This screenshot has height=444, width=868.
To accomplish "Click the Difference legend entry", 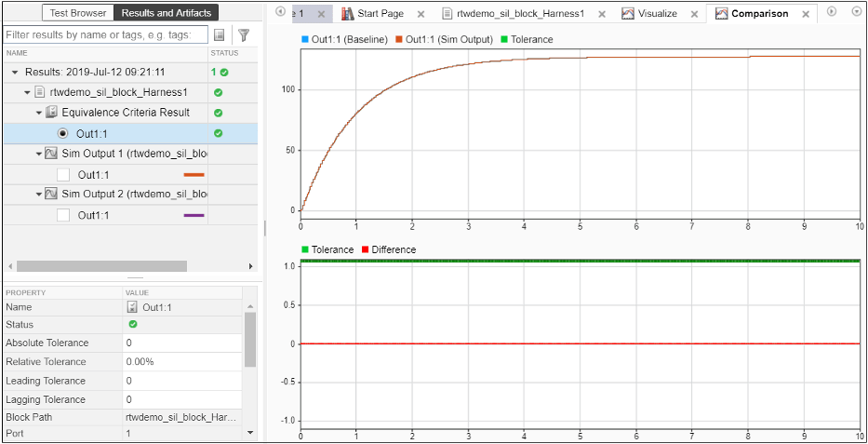I will click(388, 249).
